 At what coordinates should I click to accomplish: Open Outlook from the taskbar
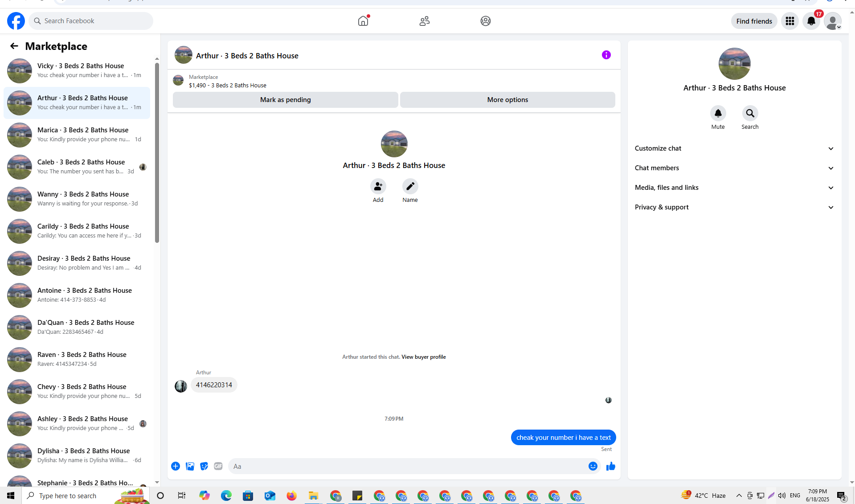tap(270, 496)
